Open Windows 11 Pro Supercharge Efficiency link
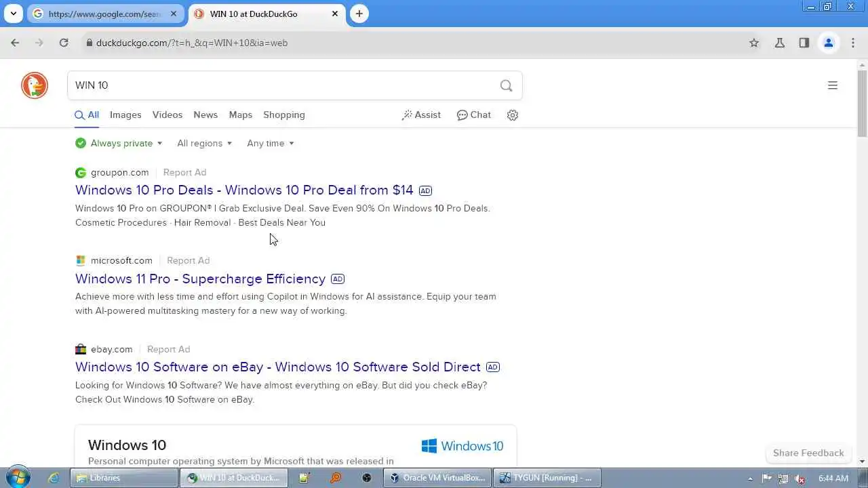This screenshot has height=488, width=868. 201,279
